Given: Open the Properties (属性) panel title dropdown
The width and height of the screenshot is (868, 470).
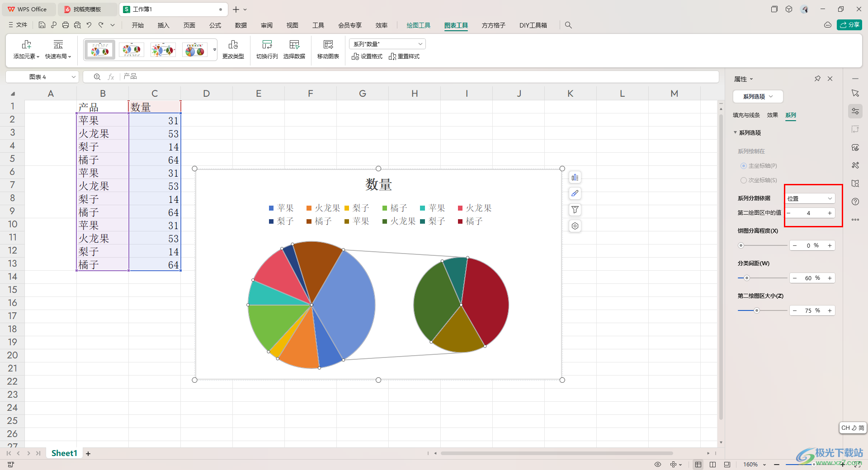Looking at the screenshot, I should tap(744, 79).
